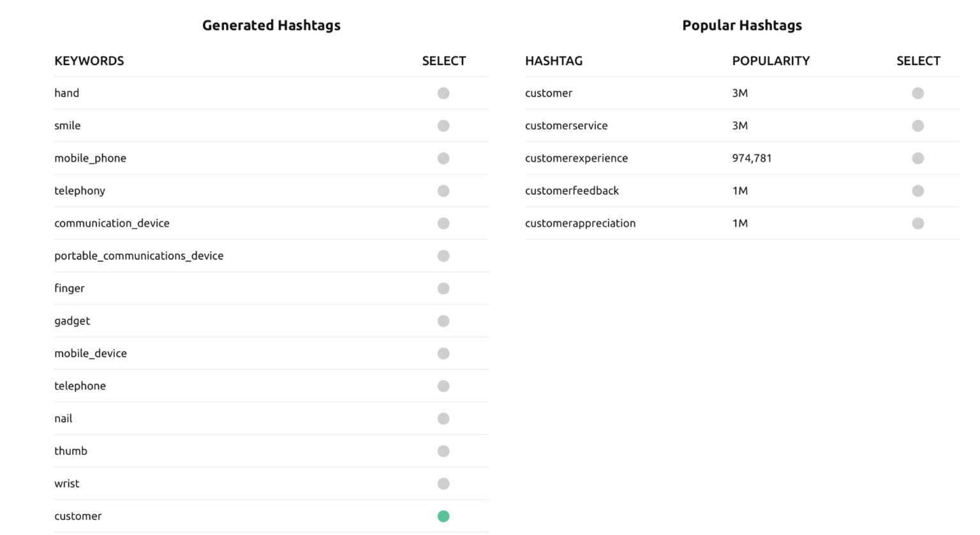
Task: Select the customerfeedback hashtag
Action: (918, 191)
